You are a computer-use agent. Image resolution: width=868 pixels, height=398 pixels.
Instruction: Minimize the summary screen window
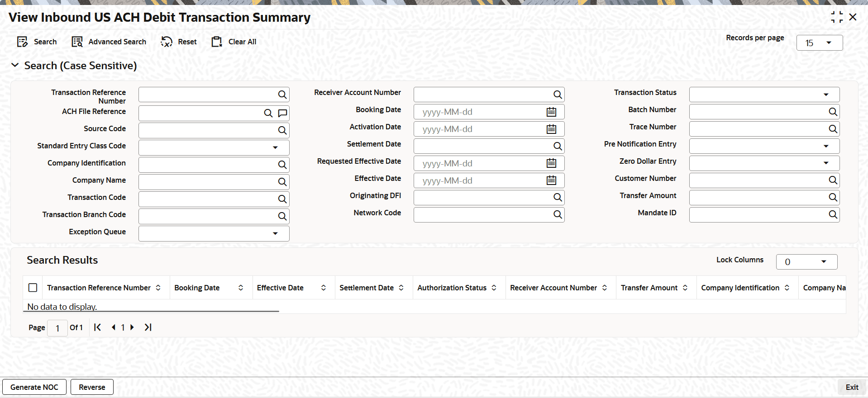[x=837, y=17]
